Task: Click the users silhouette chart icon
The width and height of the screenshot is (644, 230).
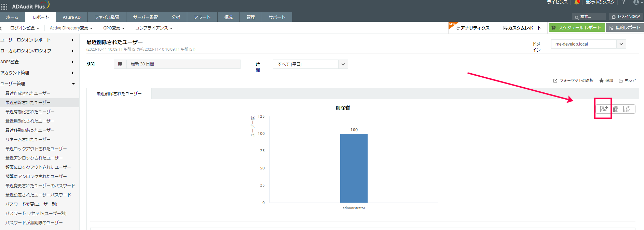Action: pos(615,109)
